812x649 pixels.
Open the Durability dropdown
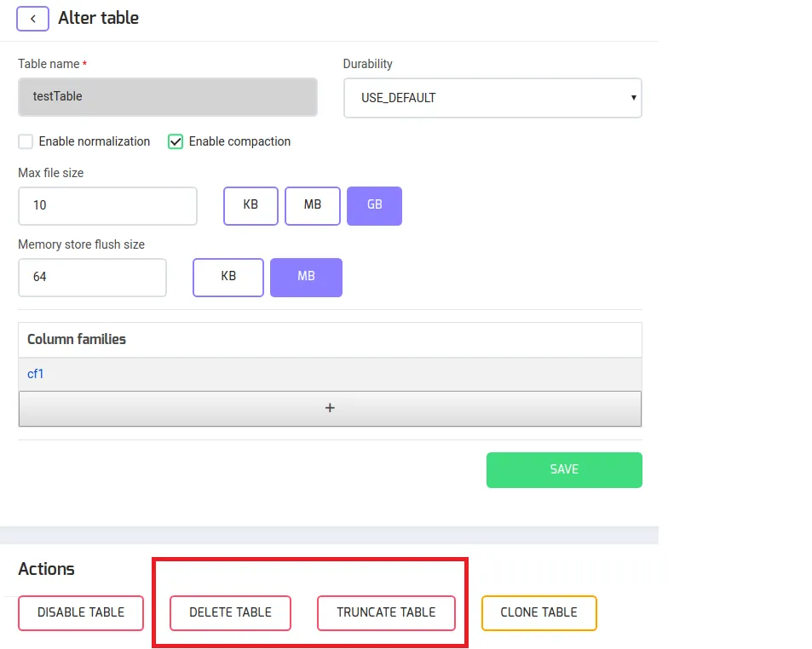[492, 98]
